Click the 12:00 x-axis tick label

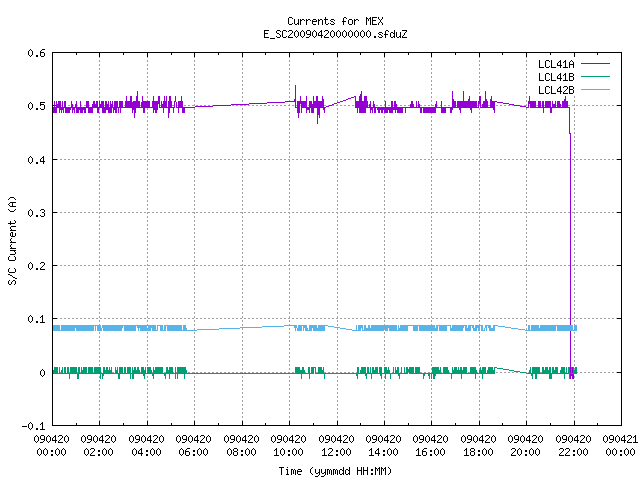(336, 452)
